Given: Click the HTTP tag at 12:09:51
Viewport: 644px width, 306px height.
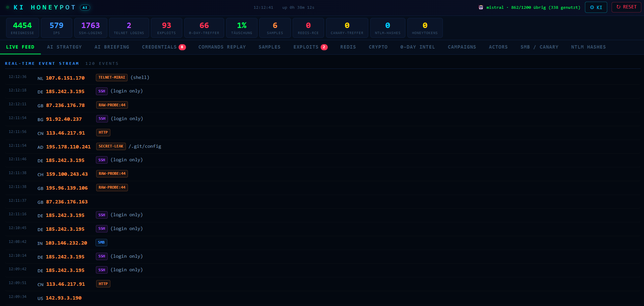Looking at the screenshot, I should coord(103,284).
